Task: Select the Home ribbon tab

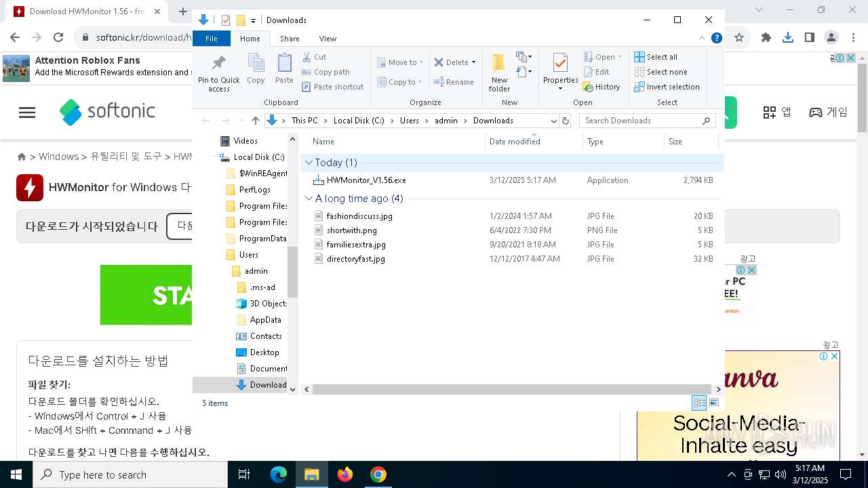Action: (x=250, y=39)
